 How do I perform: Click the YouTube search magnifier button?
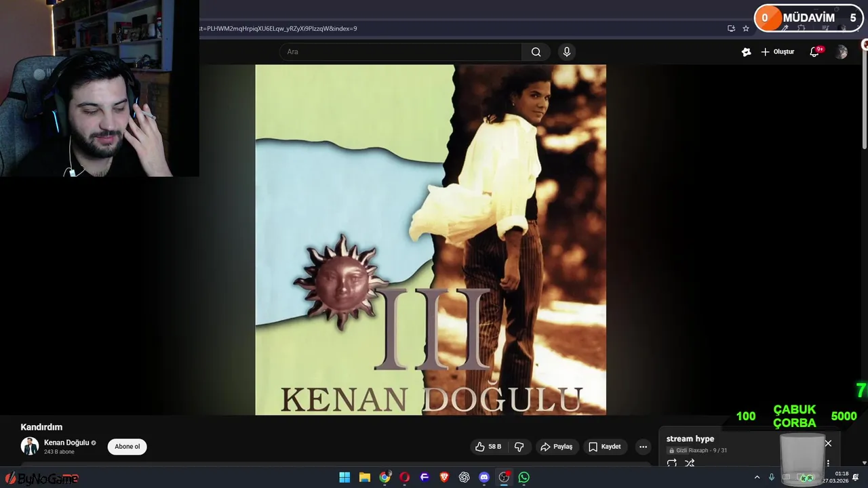pos(536,52)
